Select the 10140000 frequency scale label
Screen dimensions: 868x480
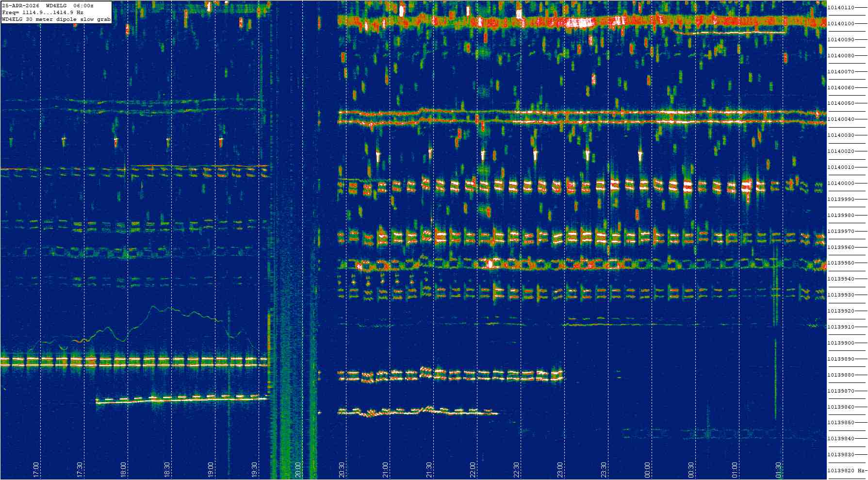tap(841, 183)
